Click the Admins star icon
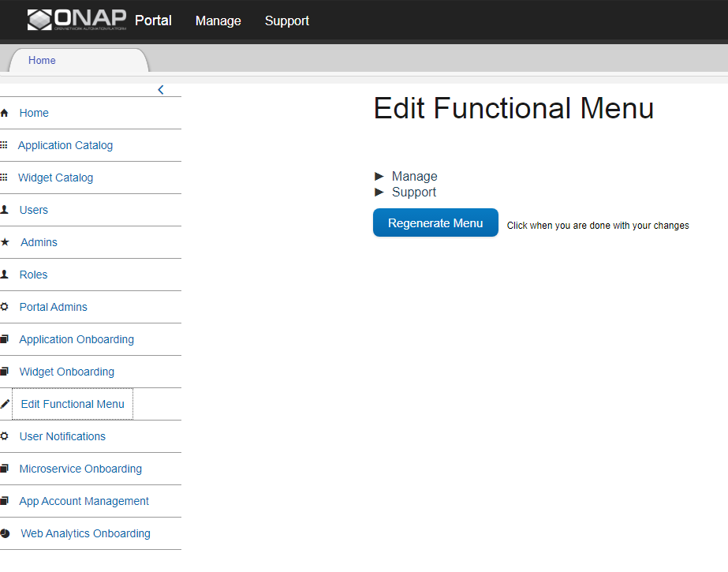This screenshot has width=728, height=572. 5,242
